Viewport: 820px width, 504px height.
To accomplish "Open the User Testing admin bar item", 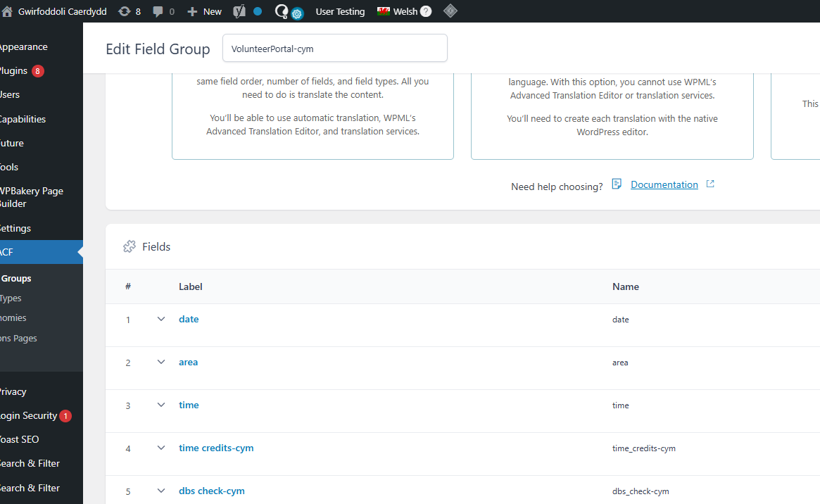I will tap(340, 11).
